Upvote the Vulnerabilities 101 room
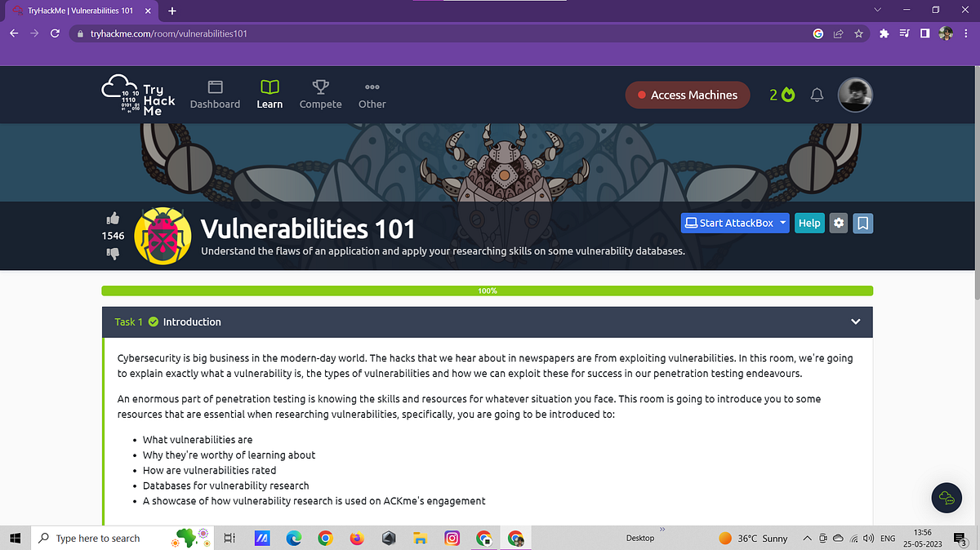980x550 pixels. click(x=113, y=218)
